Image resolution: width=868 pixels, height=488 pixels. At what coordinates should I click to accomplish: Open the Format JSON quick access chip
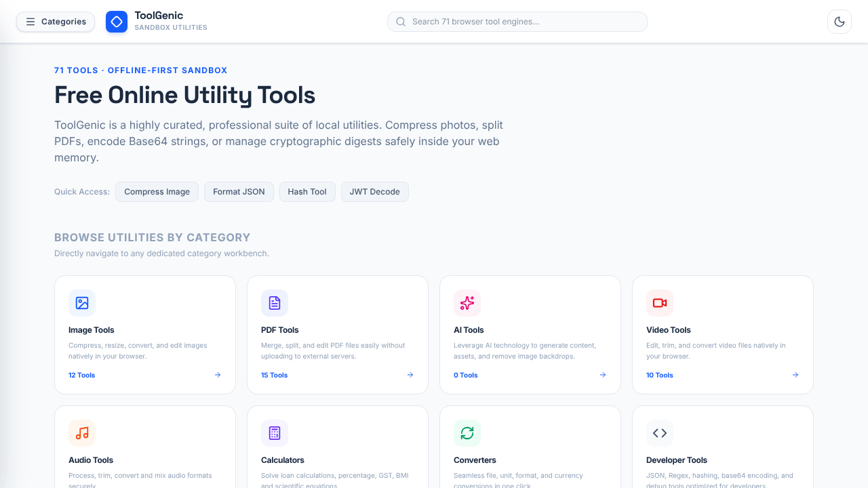pos(239,192)
